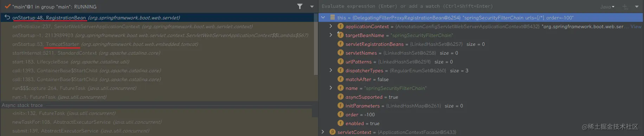The width and height of the screenshot is (644, 136).
Task: Expand the servletContext variable
Action: point(323,132)
